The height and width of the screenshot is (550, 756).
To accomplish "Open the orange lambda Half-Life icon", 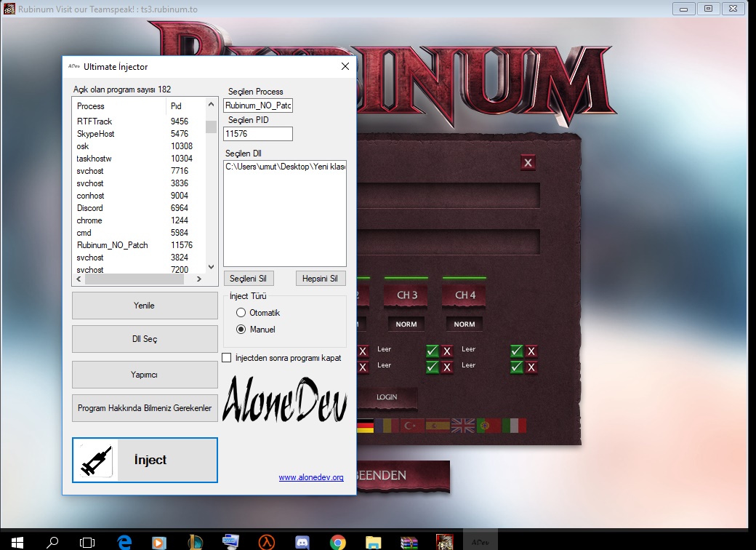I will 266,542.
